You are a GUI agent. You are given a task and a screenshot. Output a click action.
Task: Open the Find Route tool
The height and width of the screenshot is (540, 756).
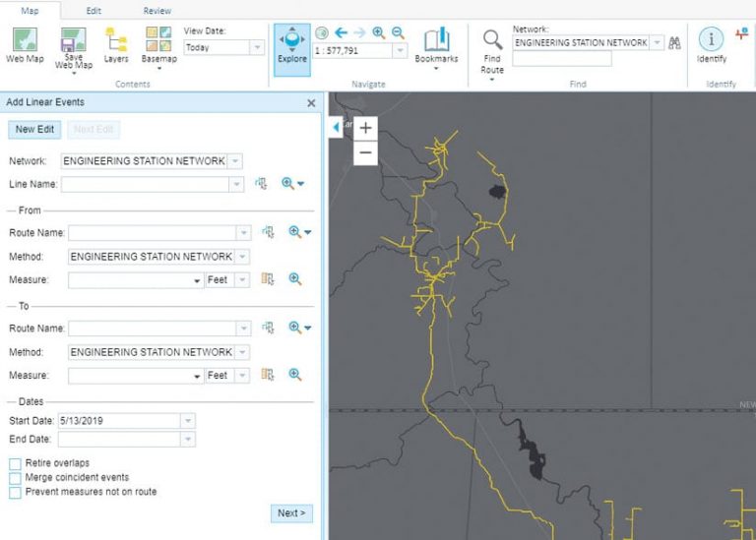tap(492, 52)
